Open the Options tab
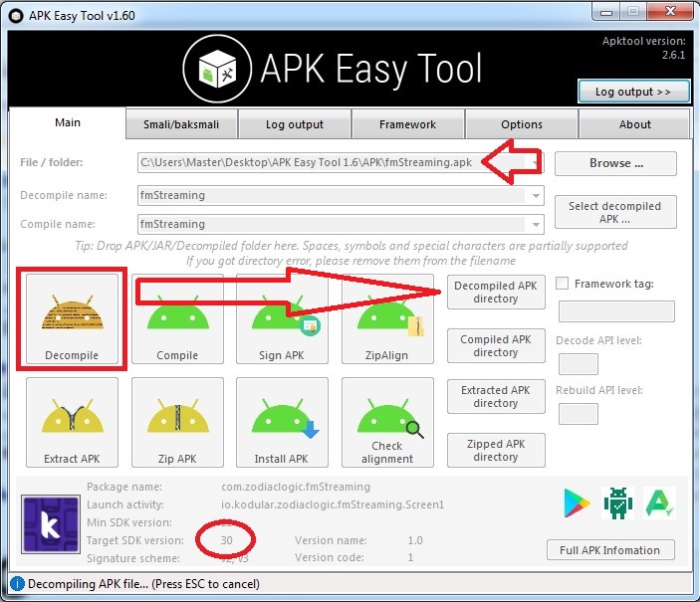The width and height of the screenshot is (700, 602). [x=522, y=124]
